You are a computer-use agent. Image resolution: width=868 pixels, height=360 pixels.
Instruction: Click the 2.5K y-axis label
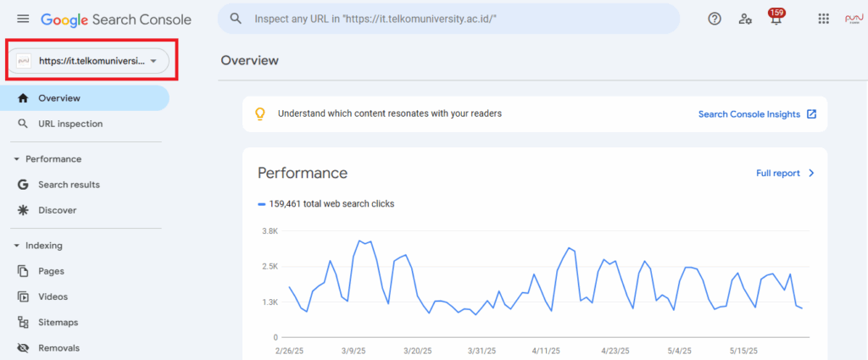(270, 267)
